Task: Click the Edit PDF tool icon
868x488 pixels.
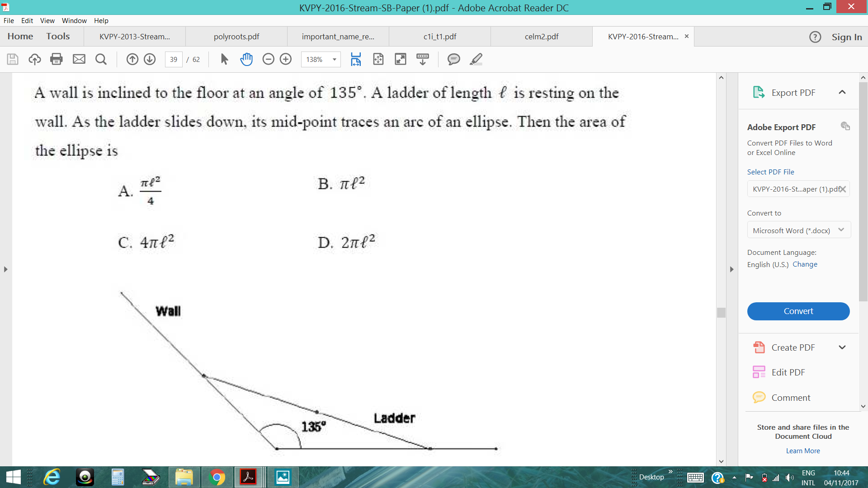Action: tap(759, 372)
